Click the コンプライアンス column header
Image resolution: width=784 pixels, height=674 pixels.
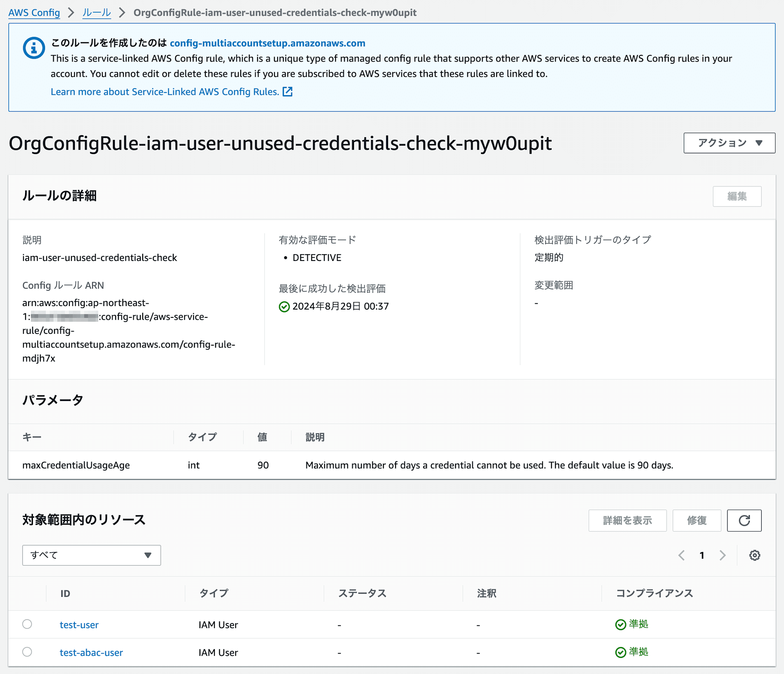pos(654,594)
